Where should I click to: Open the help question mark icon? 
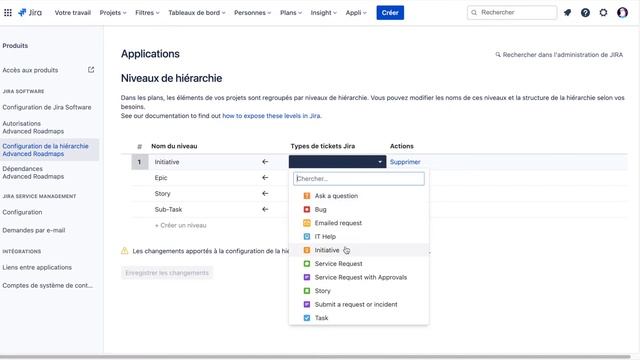[585, 13]
